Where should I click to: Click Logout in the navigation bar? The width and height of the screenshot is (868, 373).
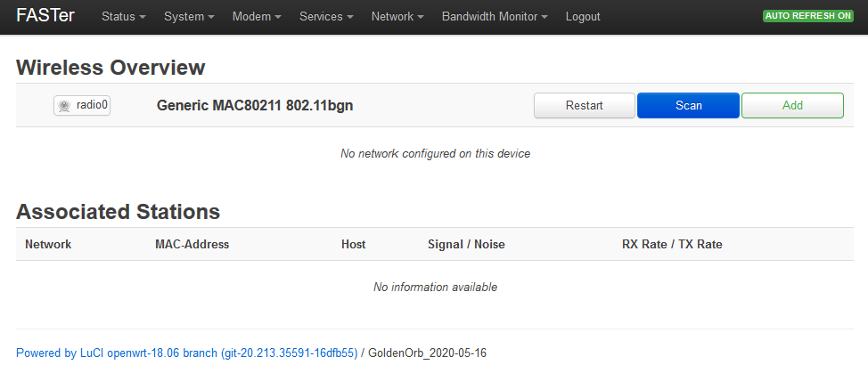(583, 17)
